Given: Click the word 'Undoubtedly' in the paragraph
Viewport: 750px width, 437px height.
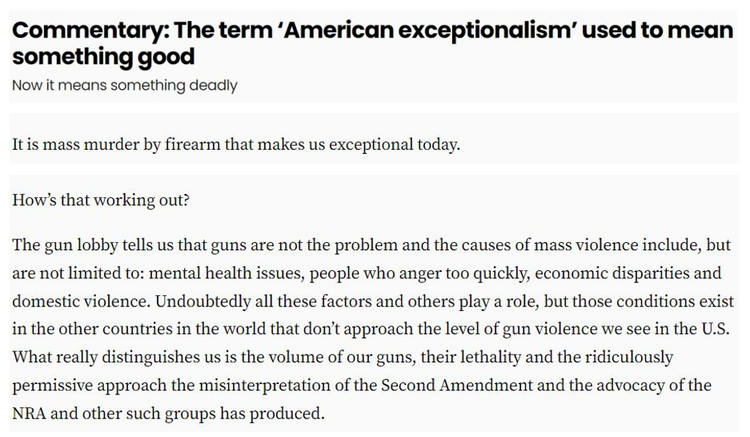Looking at the screenshot, I should click(x=203, y=301).
